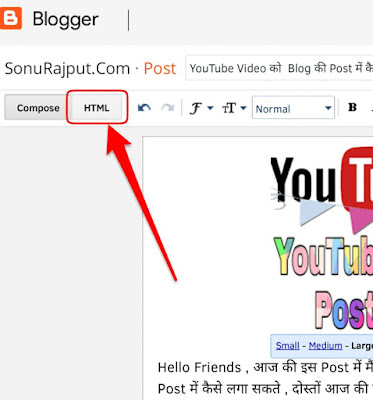Expand the Normal paragraph format dropdown

293,108
